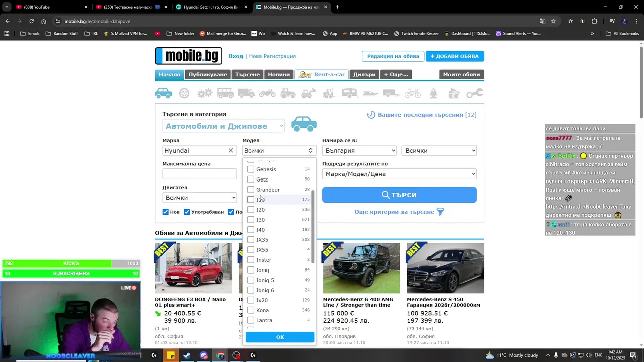
Task: Click the Максимална цена input field
Action: [x=199, y=174]
